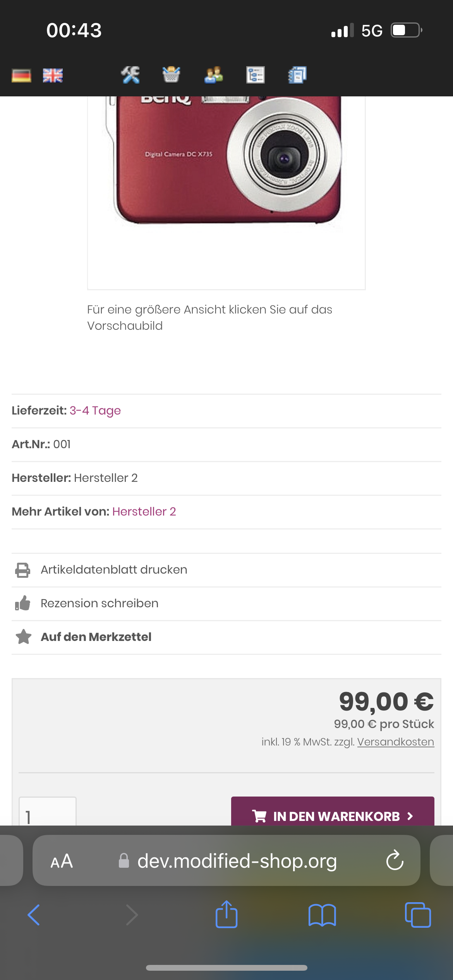Click the star wishlist icon

pyautogui.click(x=23, y=637)
